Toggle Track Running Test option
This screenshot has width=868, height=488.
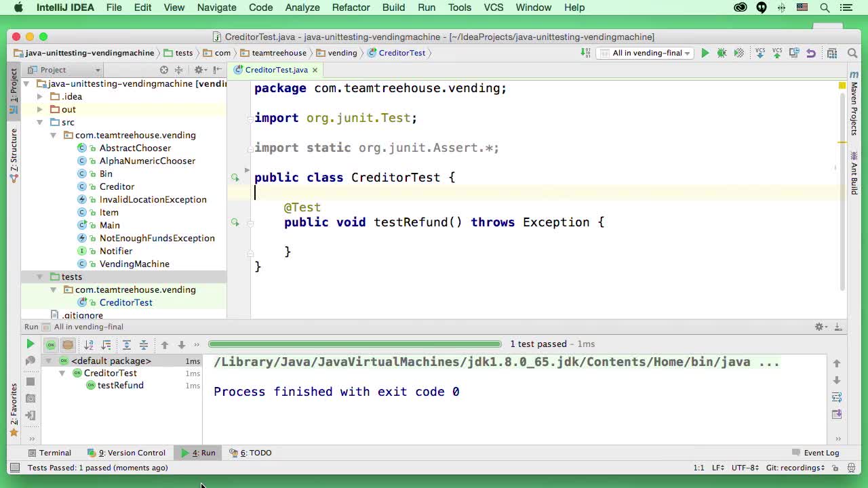coord(68,344)
